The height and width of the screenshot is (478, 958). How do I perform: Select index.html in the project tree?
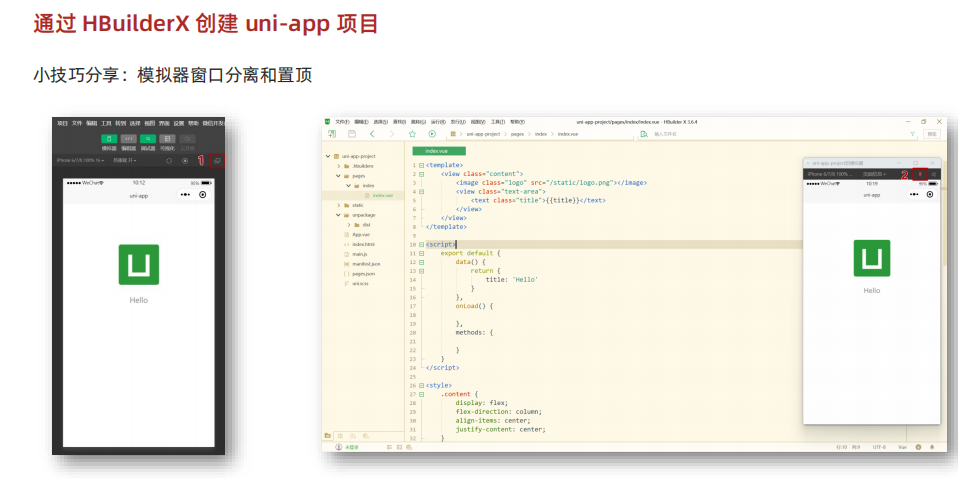pyautogui.click(x=363, y=245)
